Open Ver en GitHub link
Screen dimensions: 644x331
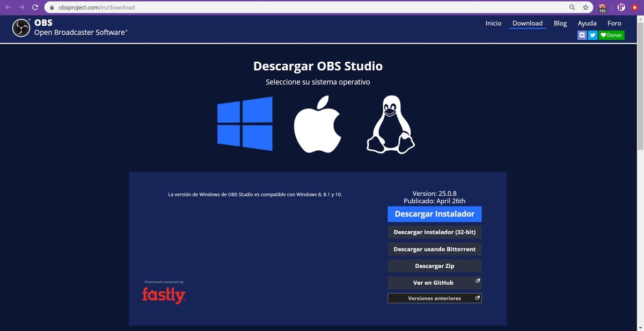pyautogui.click(x=435, y=283)
